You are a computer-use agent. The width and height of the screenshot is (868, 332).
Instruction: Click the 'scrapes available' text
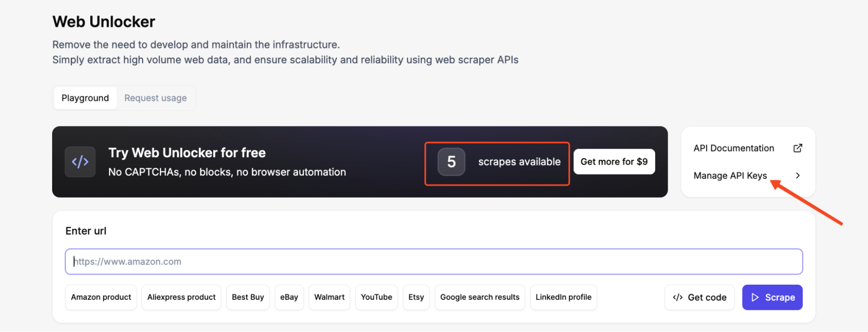[519, 162]
